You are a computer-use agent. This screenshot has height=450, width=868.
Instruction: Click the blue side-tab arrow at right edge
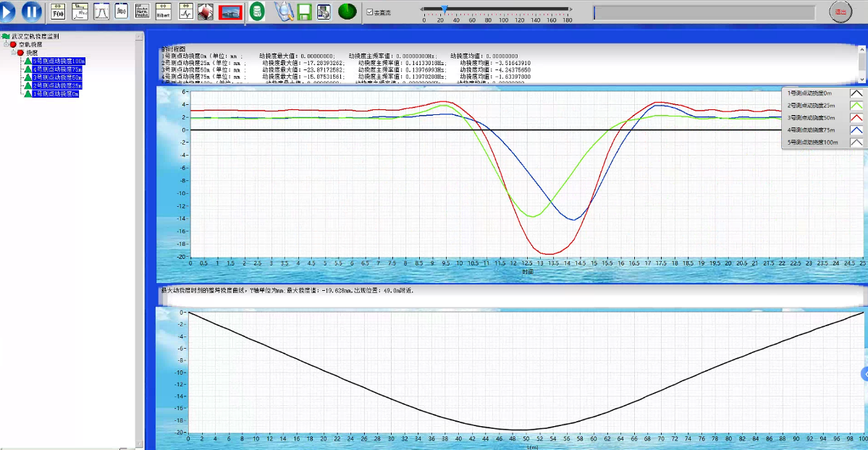point(864,375)
